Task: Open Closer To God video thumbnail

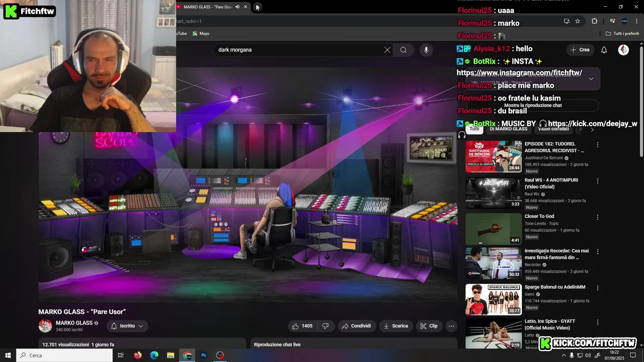Action: (494, 229)
